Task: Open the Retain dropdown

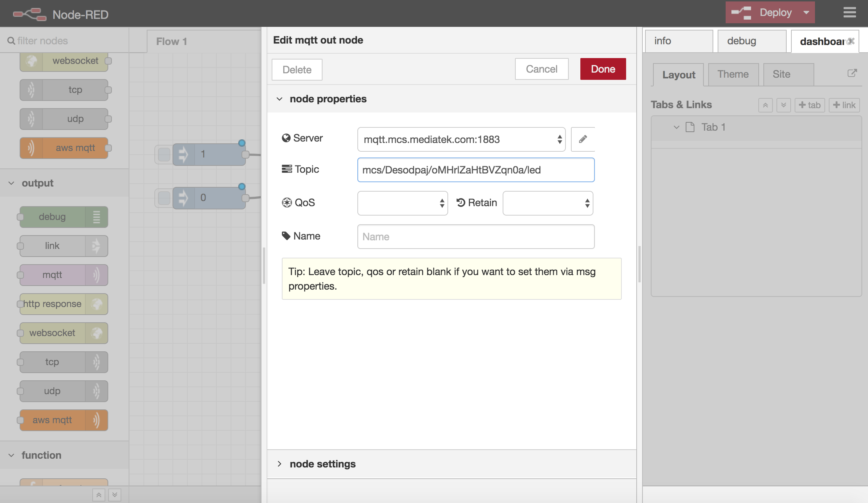Action: (548, 203)
